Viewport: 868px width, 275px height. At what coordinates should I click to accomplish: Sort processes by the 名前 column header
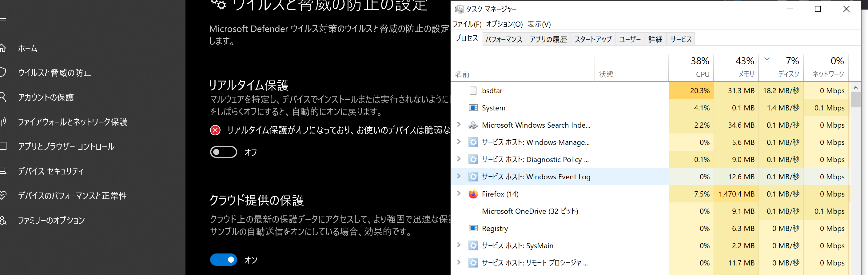pyautogui.click(x=523, y=67)
